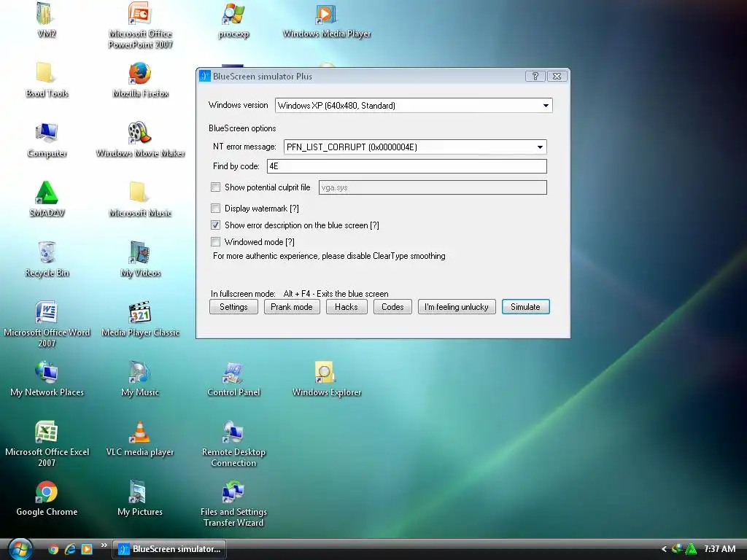Select Microsoft Office Word 2007 icon
The image size is (747, 560).
point(46,324)
